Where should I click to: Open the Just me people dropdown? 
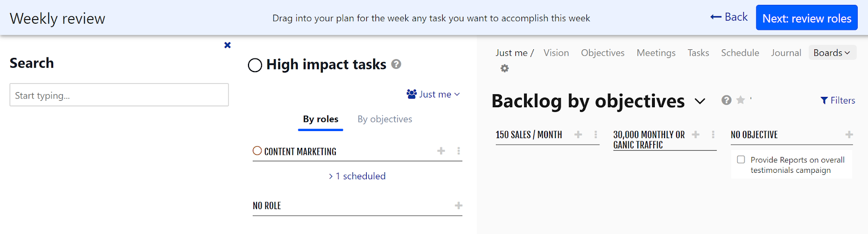point(433,94)
